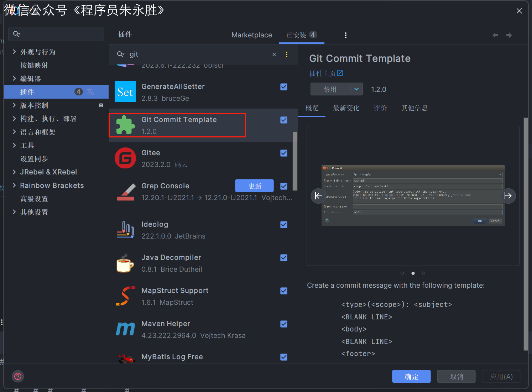Click the 应用(A) button
The width and height of the screenshot is (532, 392).
(501, 376)
